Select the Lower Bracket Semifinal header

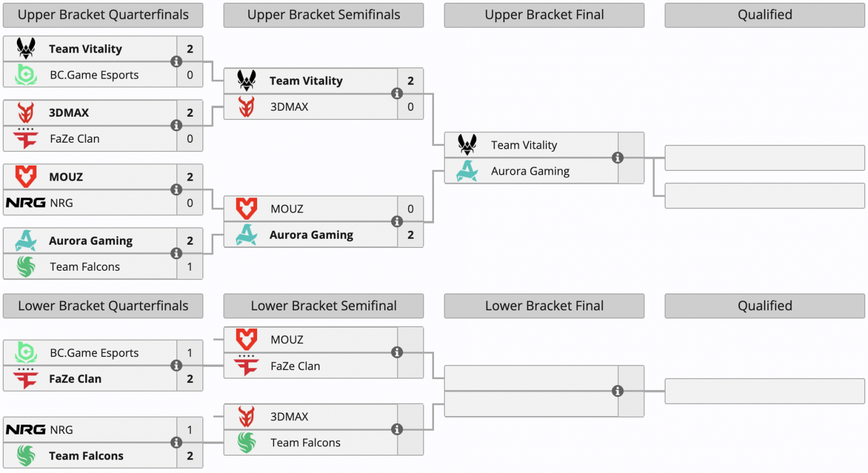click(323, 306)
